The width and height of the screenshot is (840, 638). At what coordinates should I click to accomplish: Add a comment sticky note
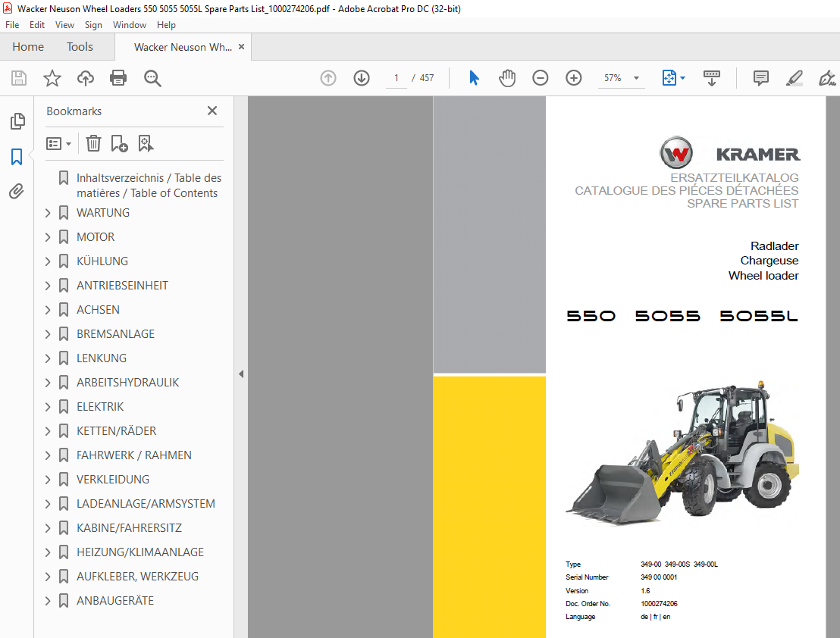[x=760, y=78]
